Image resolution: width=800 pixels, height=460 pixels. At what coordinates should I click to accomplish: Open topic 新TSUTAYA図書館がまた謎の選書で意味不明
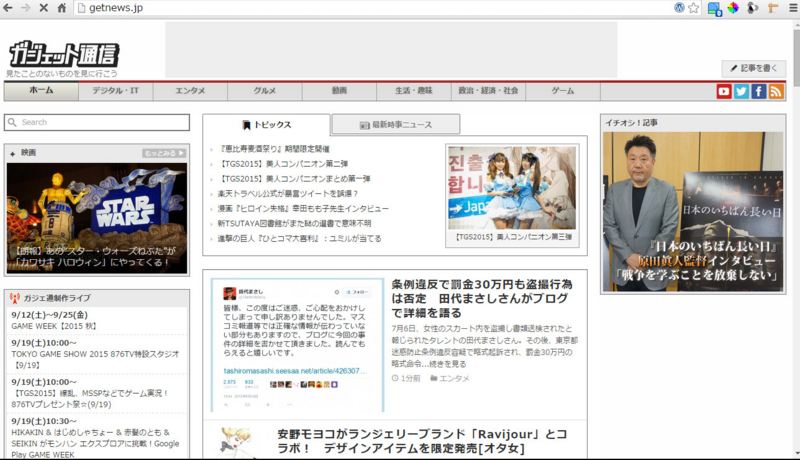click(x=294, y=223)
